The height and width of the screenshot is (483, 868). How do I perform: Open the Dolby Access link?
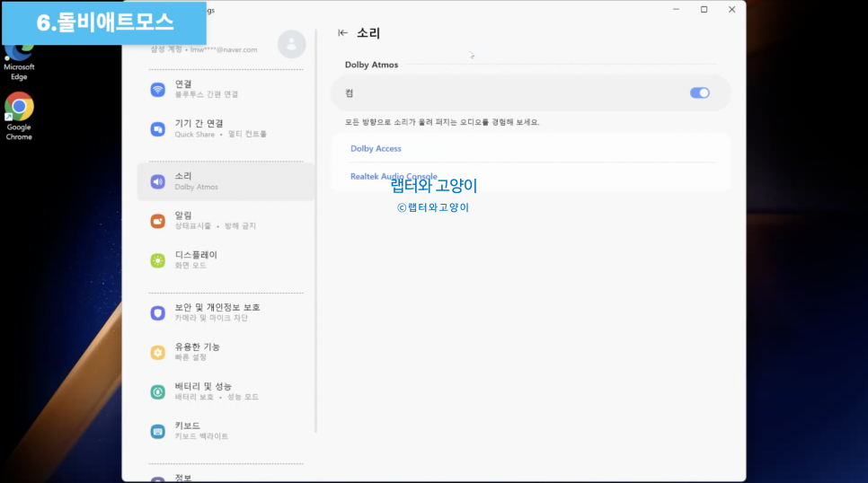tap(376, 149)
